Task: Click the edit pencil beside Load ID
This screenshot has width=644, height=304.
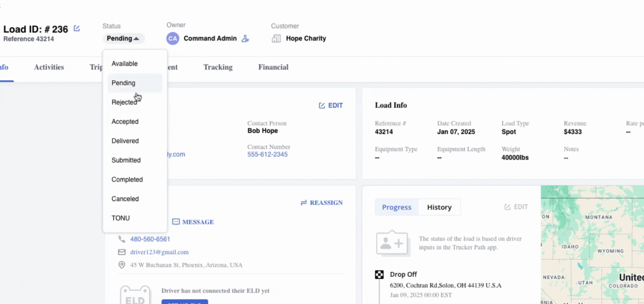Action: click(x=77, y=29)
